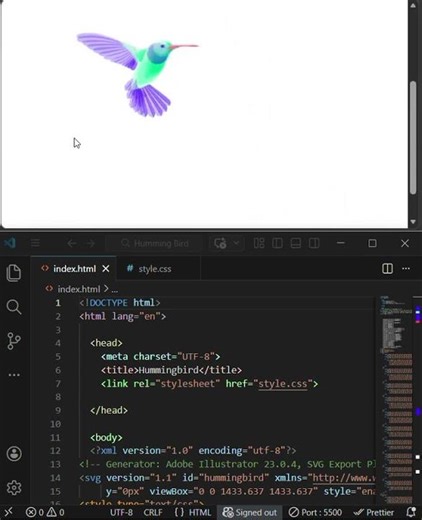Change the HTML language mode
422x520 pixels.
click(x=193, y=512)
